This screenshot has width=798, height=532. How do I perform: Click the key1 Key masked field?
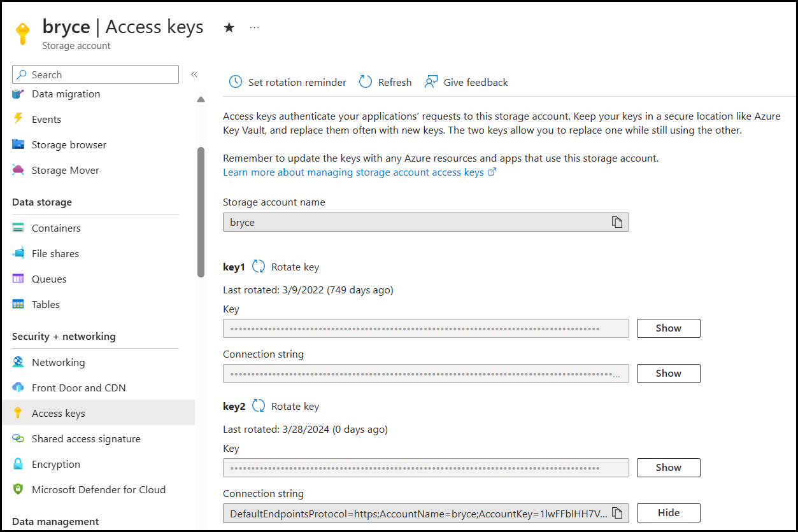425,328
